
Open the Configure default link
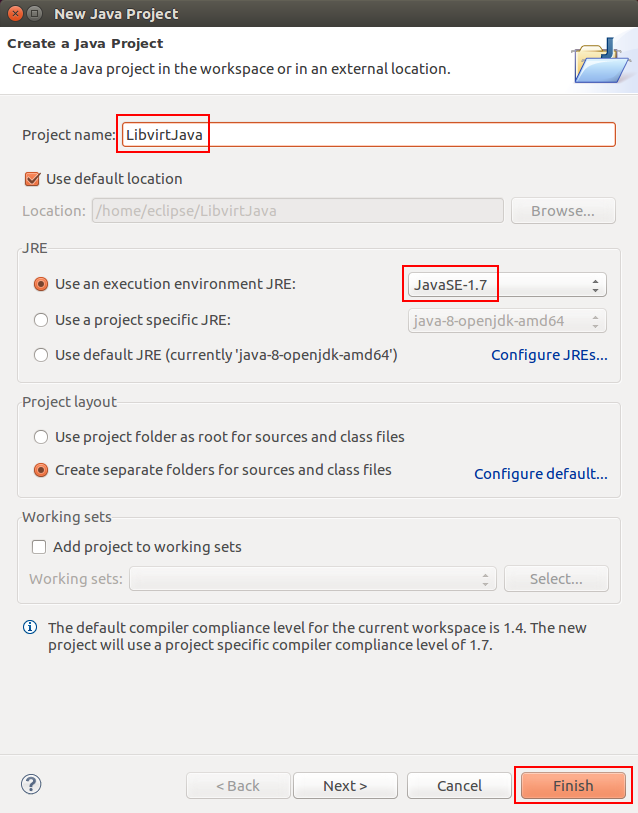click(x=541, y=474)
